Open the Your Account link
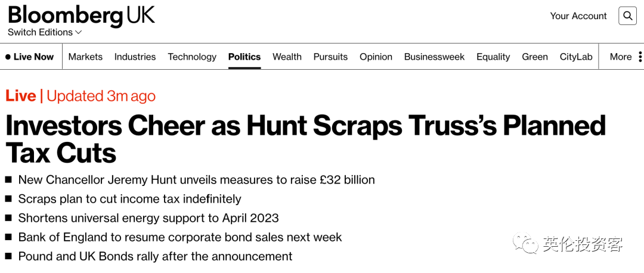The width and height of the screenshot is (644, 273). [578, 16]
